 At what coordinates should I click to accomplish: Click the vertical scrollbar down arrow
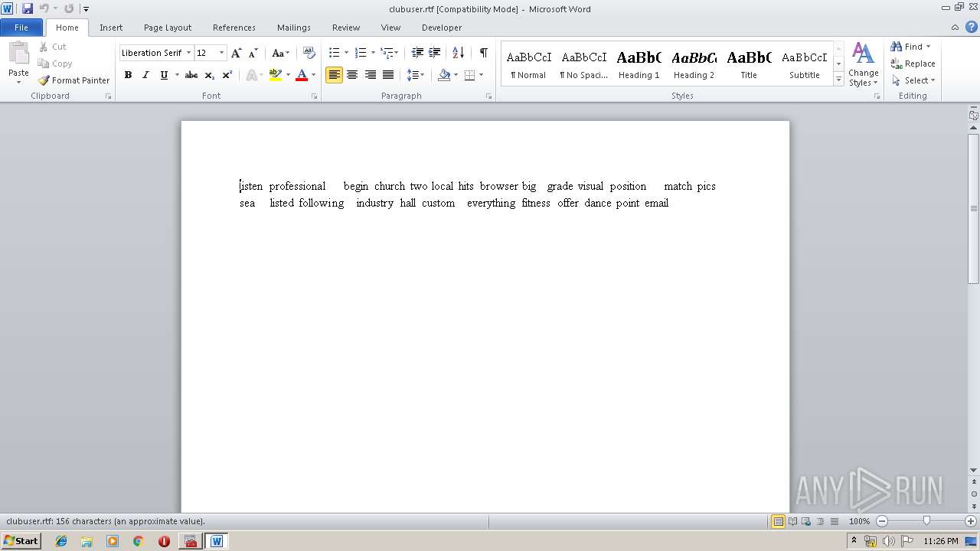coord(974,470)
